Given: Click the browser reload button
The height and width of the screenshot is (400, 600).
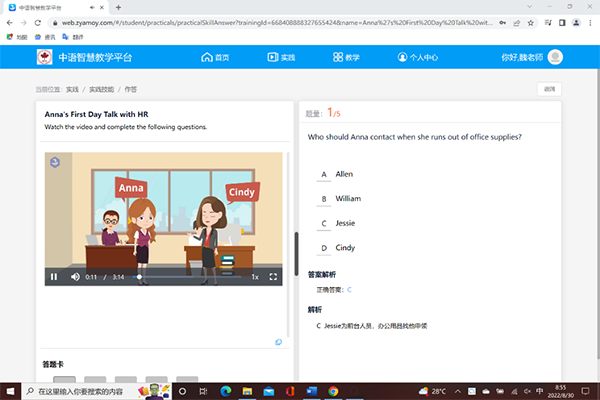Looking at the screenshot, I should click(x=39, y=21).
